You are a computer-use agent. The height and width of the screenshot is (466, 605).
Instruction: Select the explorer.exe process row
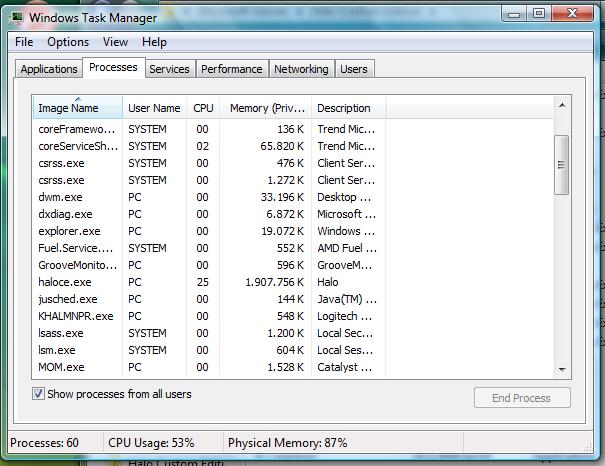[x=69, y=231]
